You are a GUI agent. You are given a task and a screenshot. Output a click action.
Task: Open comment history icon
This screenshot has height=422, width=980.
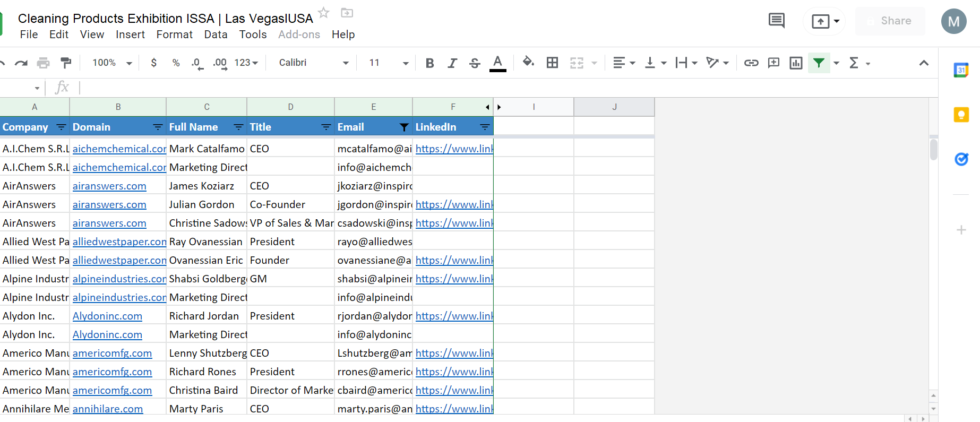[777, 21]
